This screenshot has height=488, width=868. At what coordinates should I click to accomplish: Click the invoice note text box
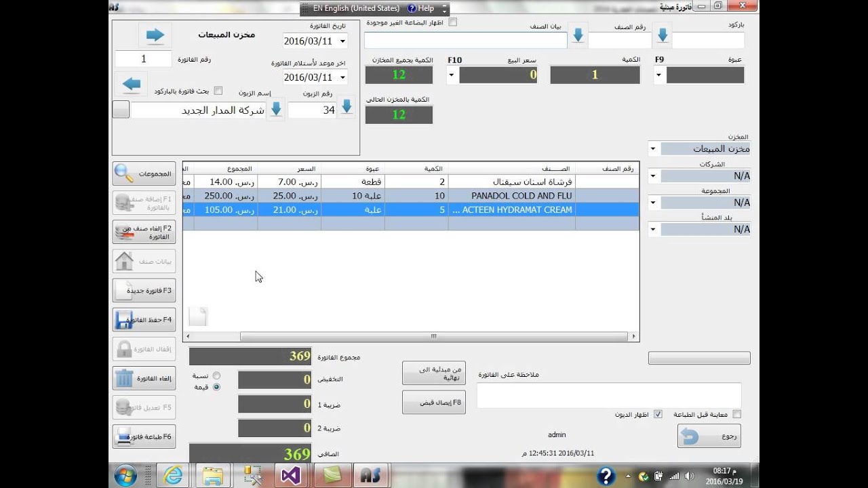(x=609, y=396)
